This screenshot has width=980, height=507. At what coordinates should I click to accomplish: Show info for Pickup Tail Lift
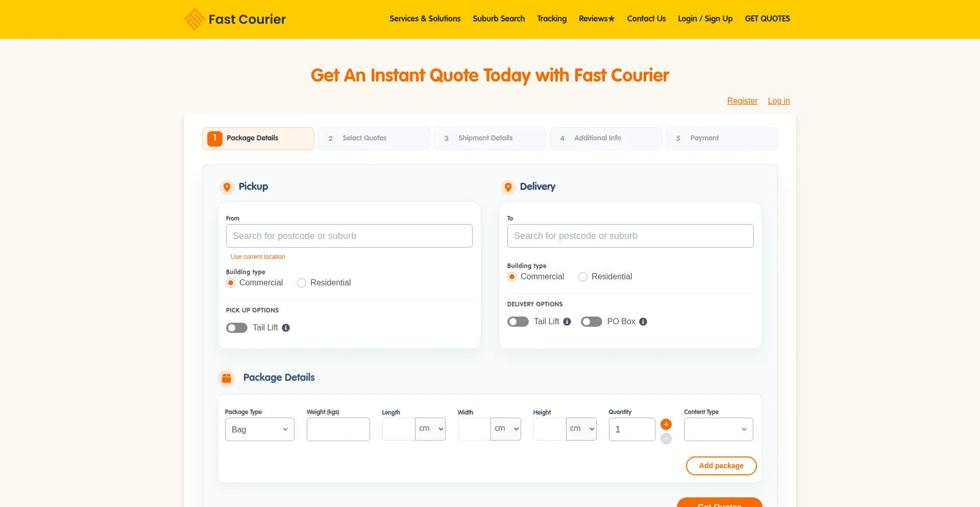pyautogui.click(x=286, y=328)
